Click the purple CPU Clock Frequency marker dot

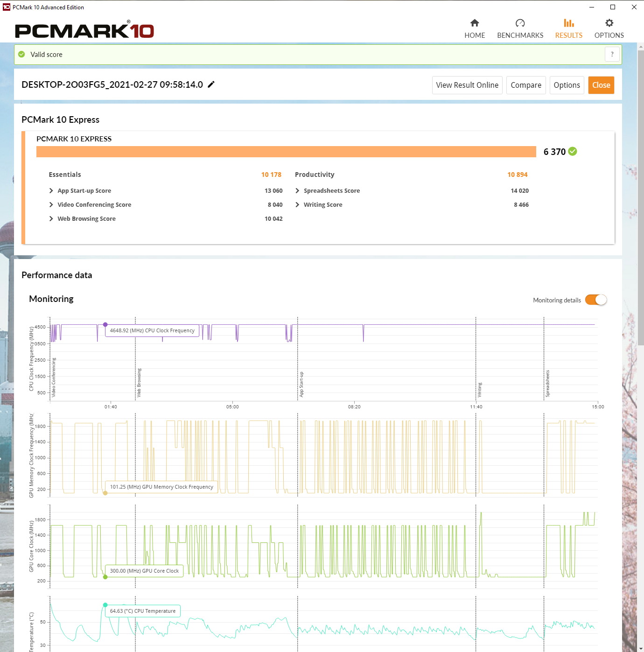pyautogui.click(x=105, y=324)
